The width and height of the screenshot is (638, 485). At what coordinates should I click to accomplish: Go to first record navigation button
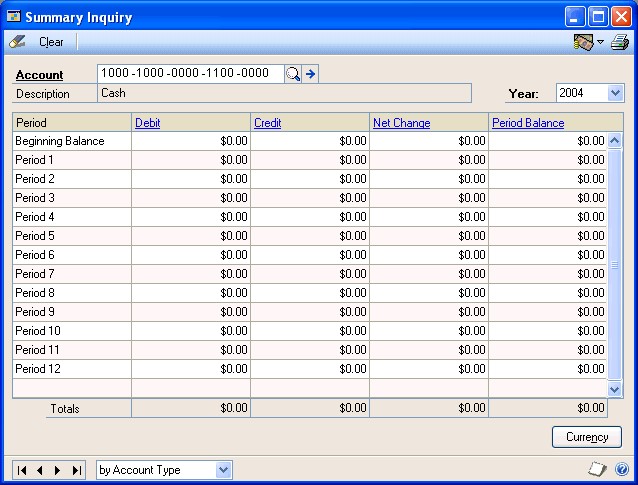[22, 470]
